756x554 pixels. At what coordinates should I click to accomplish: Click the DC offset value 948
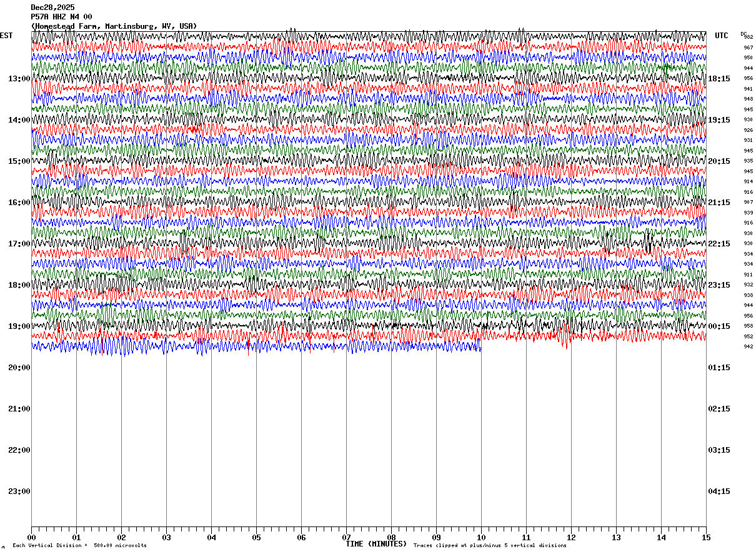point(748,99)
